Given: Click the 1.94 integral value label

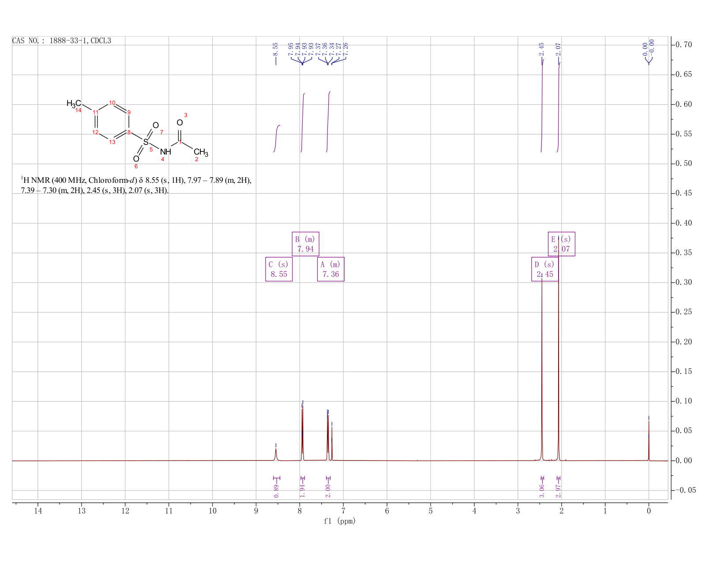Looking at the screenshot, I should pos(302,491).
